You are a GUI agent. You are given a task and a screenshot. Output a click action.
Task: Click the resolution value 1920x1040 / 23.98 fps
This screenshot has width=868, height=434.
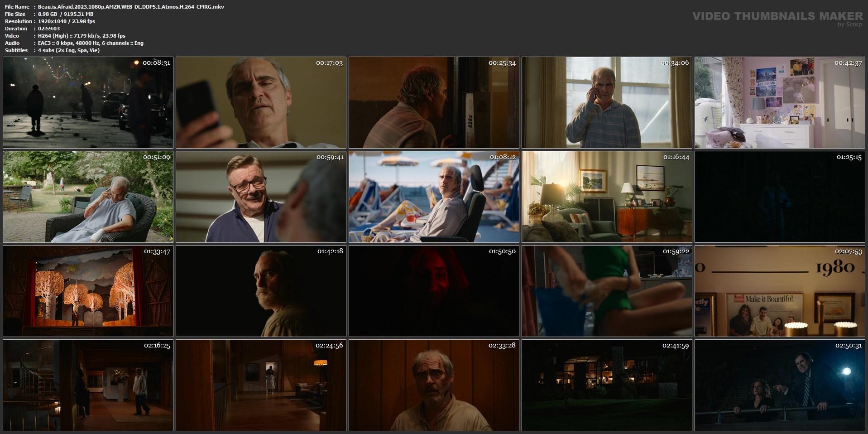pos(67,21)
